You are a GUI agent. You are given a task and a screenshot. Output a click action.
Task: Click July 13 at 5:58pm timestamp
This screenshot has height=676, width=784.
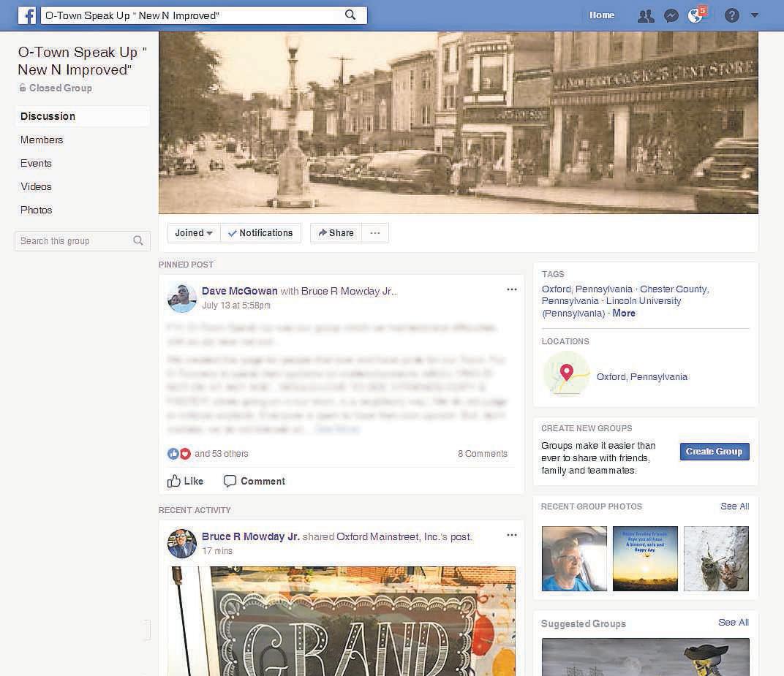point(236,305)
